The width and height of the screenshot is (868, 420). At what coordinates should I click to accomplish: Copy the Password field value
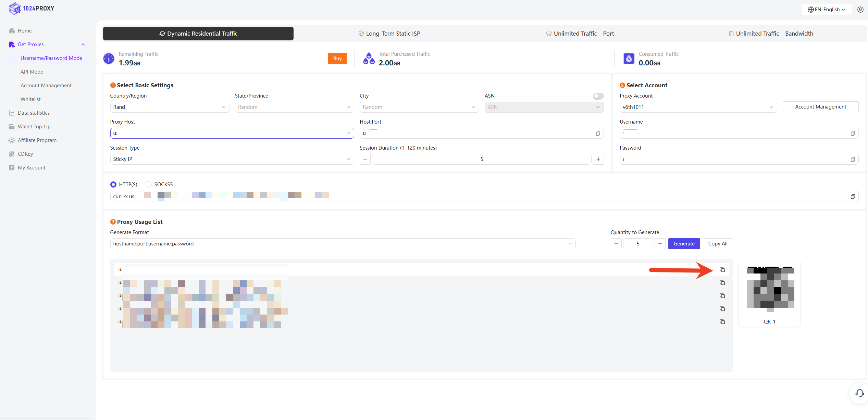[x=853, y=159]
